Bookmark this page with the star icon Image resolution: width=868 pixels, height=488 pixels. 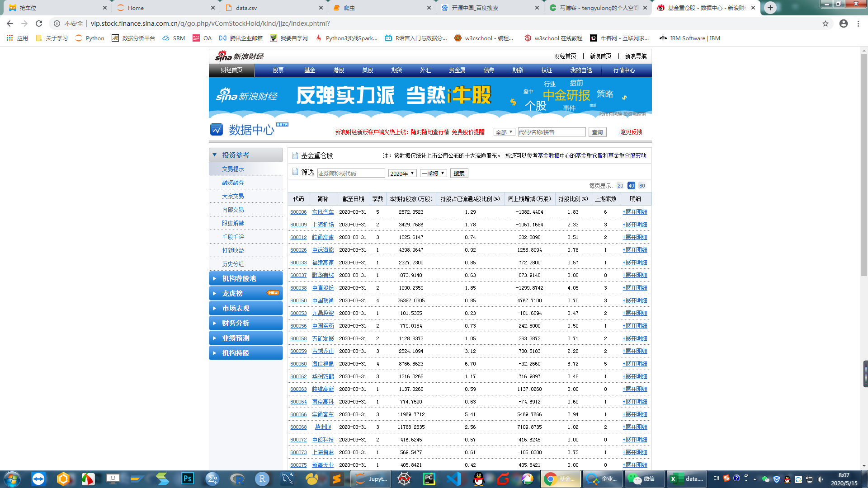[826, 23]
